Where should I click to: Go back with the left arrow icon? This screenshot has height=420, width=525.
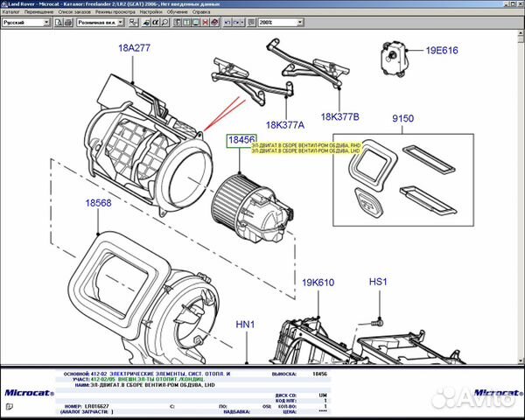click(227, 23)
